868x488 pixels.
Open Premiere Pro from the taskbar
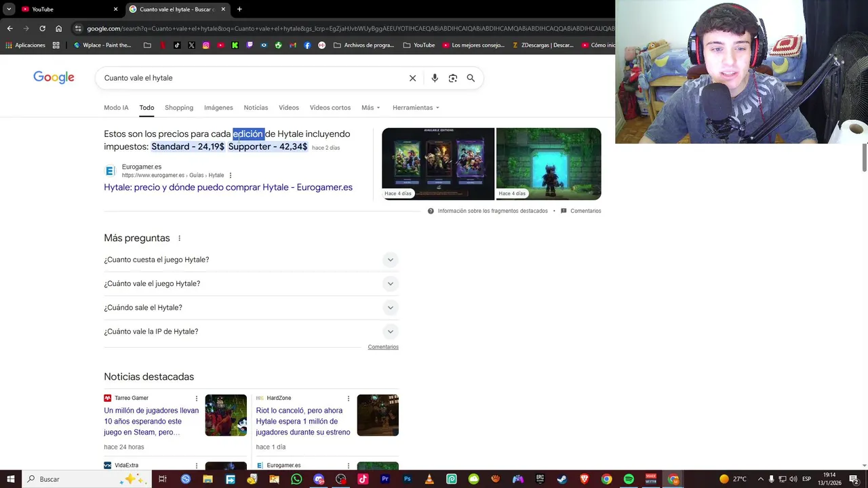click(384, 479)
